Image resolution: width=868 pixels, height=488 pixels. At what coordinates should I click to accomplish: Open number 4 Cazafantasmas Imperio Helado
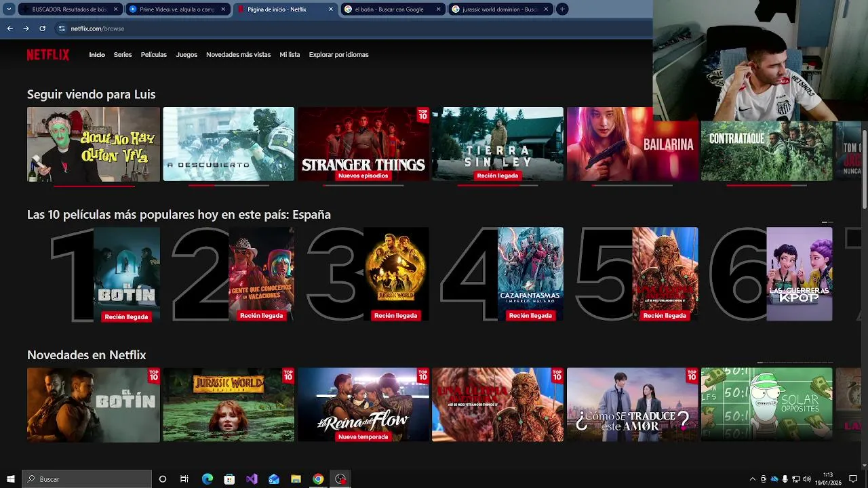click(502, 274)
